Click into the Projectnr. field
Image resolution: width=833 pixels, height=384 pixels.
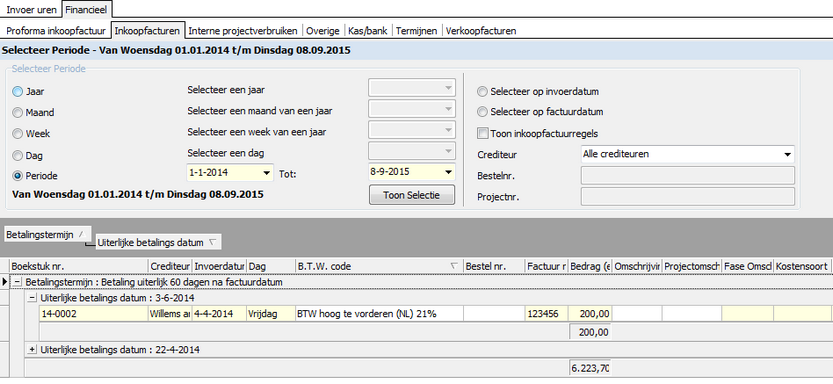coord(687,197)
